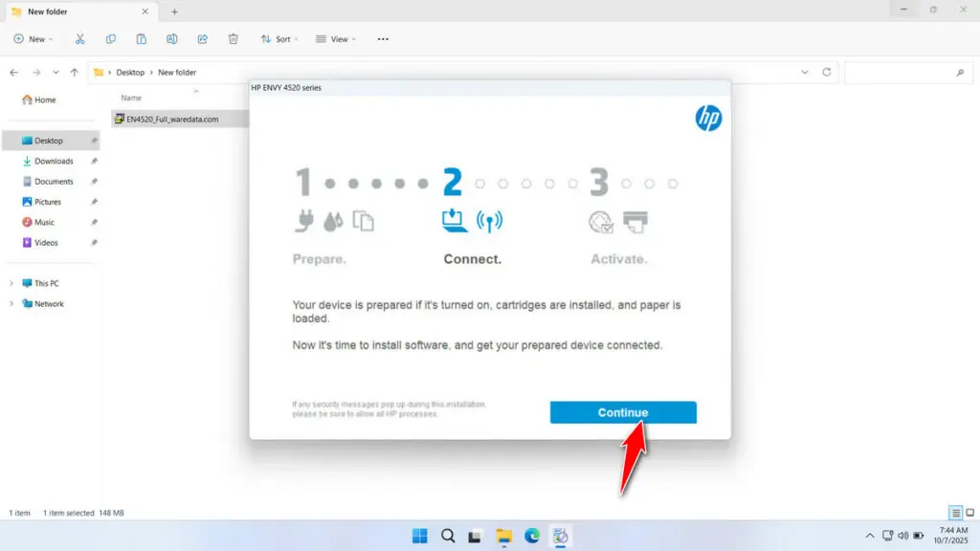Click the Paste clipboard icon
Image resolution: width=980 pixels, height=551 pixels.
(x=142, y=39)
